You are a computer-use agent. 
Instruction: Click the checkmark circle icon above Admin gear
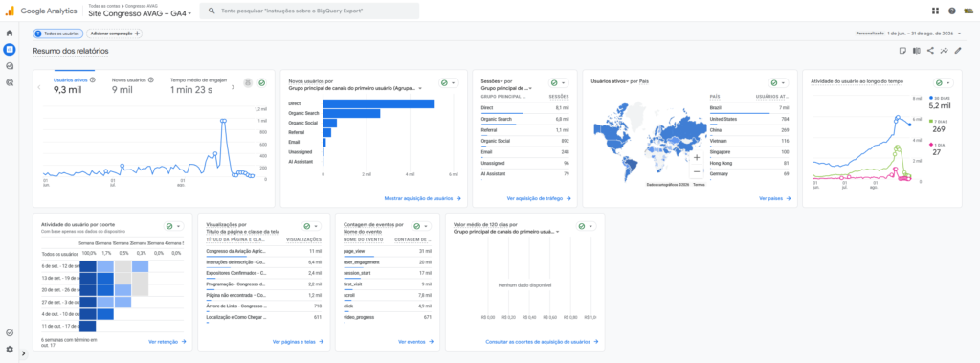coord(10,333)
